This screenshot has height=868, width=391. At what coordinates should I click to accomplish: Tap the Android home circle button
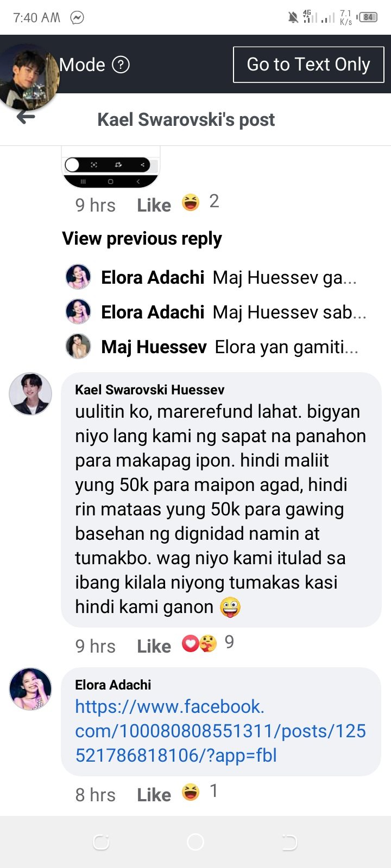(x=195, y=842)
